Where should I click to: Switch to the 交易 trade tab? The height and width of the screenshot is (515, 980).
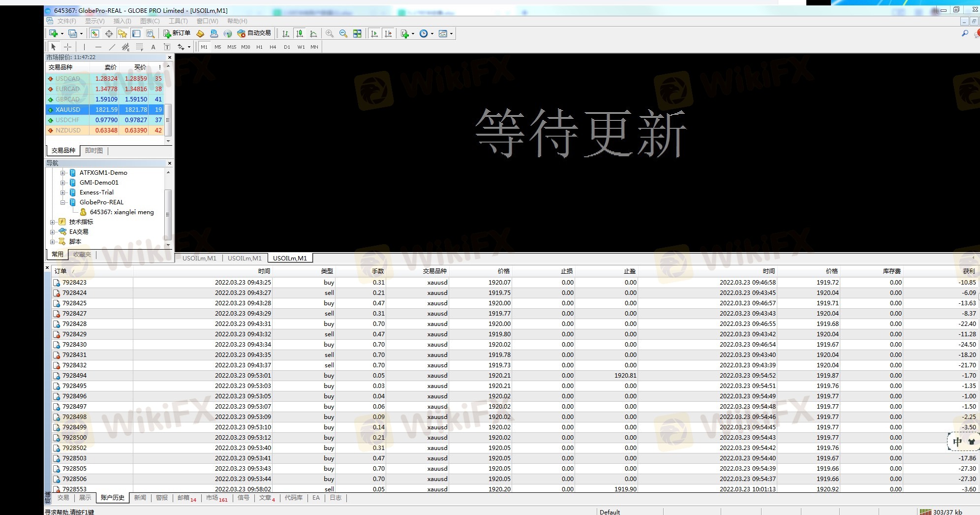[63, 498]
